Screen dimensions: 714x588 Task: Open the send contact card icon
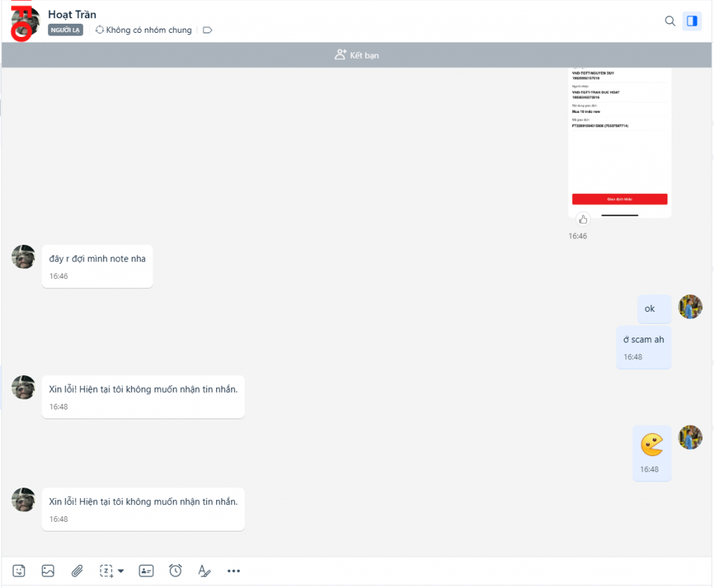tap(146, 571)
